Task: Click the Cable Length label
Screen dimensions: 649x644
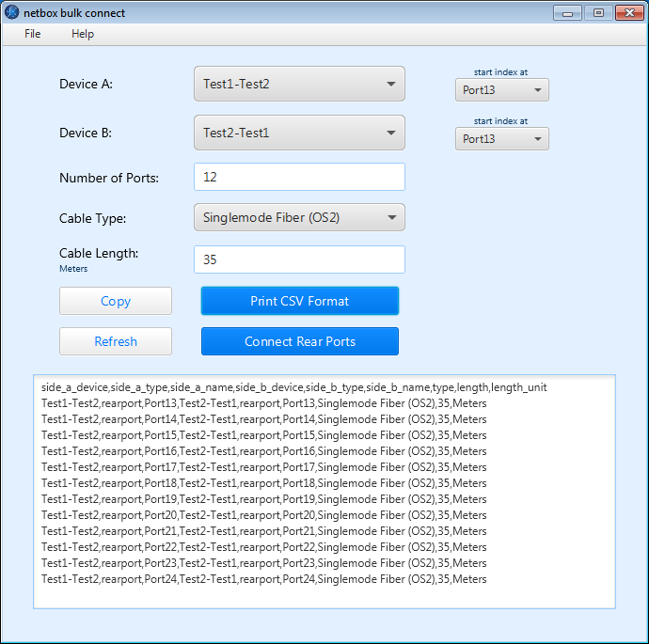Action: [99, 253]
